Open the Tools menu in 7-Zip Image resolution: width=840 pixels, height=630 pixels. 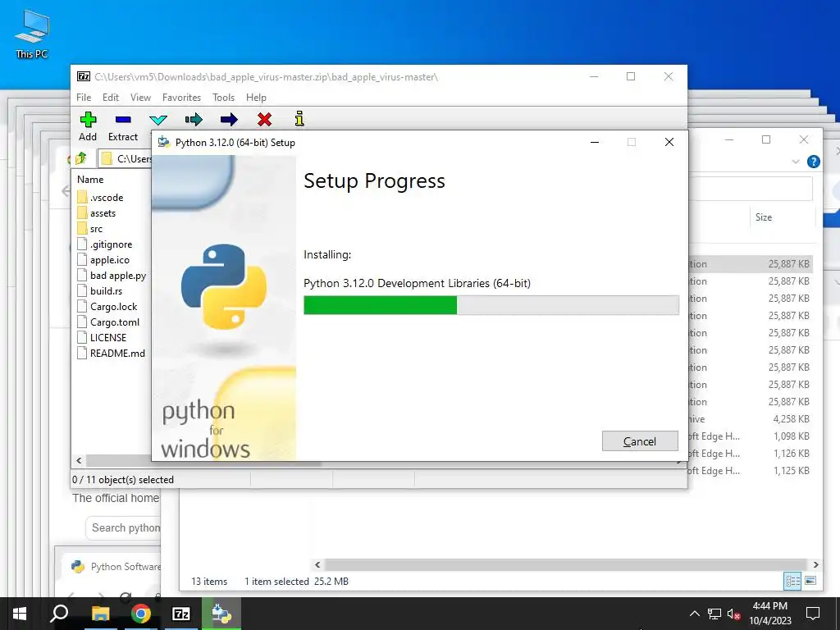[223, 98]
